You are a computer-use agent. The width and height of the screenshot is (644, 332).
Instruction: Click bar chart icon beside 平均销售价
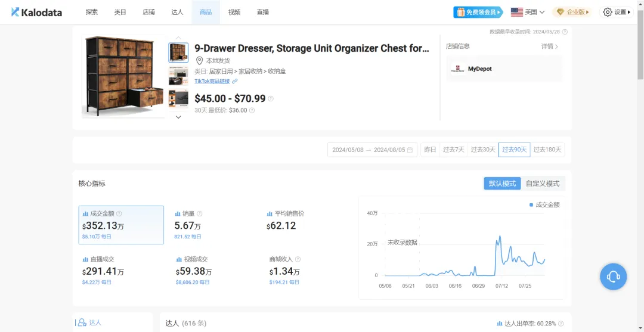coord(270,214)
